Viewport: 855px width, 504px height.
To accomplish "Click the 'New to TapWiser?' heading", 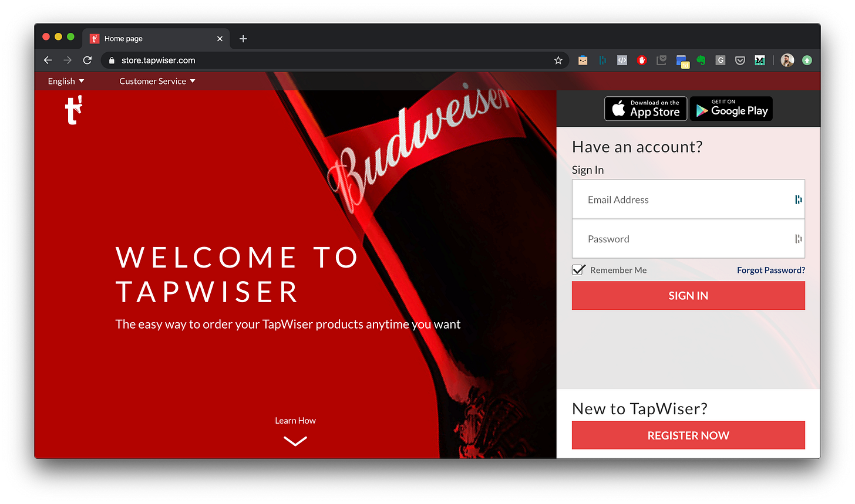I will (639, 408).
